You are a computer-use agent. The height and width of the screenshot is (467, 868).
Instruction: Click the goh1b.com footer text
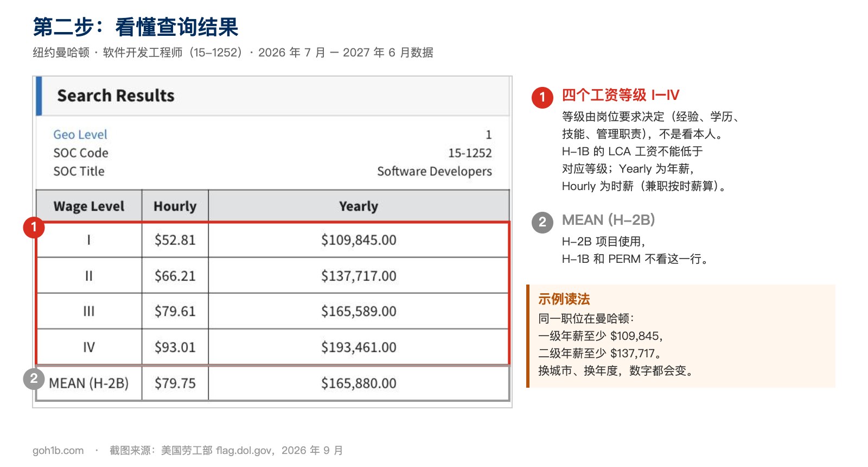pos(58,450)
